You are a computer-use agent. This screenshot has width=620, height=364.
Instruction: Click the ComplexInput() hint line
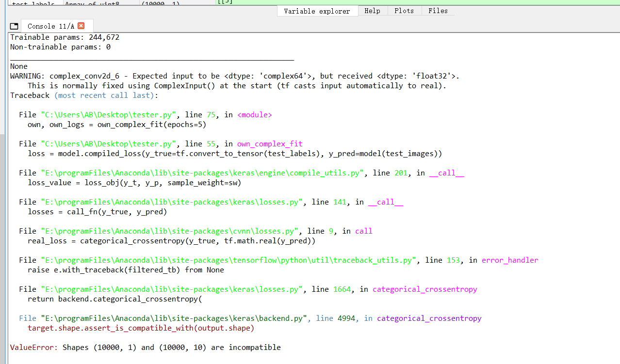tap(237, 86)
